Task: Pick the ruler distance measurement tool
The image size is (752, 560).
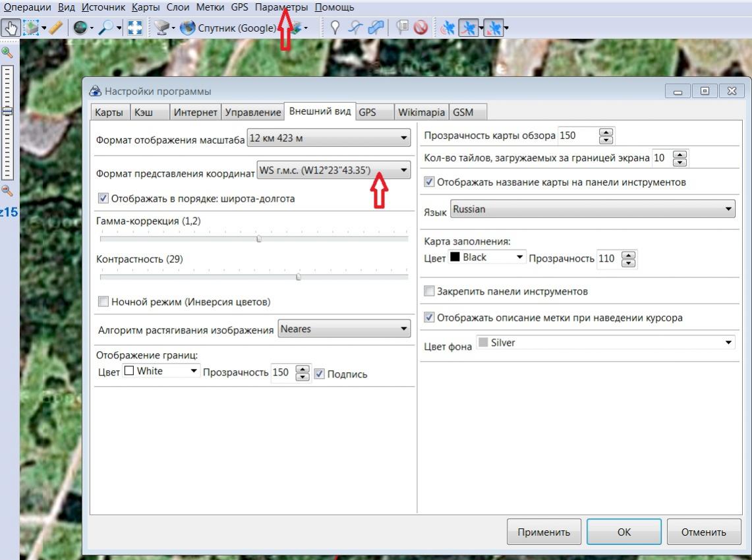Action: coord(57,28)
